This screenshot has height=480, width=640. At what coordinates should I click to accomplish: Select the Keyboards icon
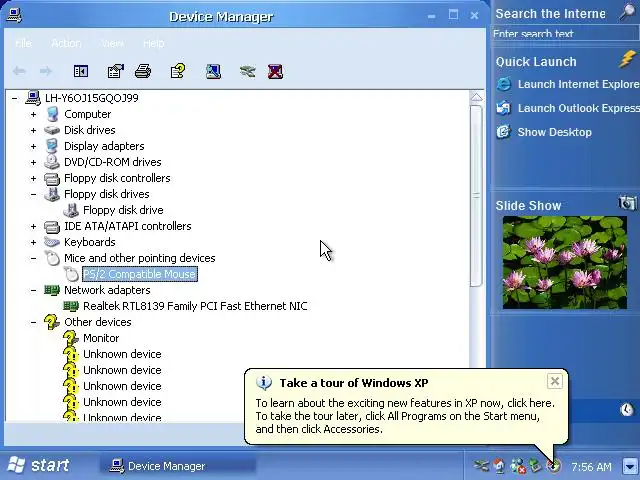coord(52,242)
